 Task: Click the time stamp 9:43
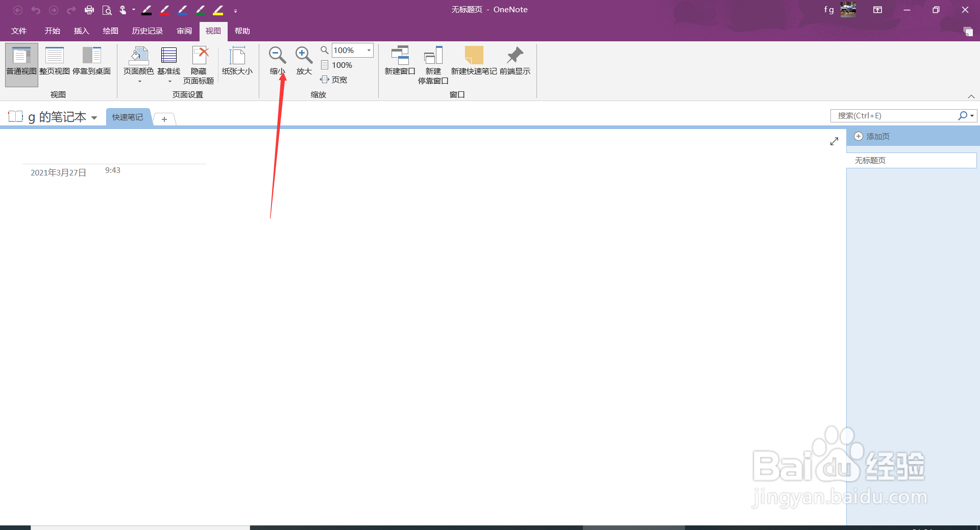113,170
